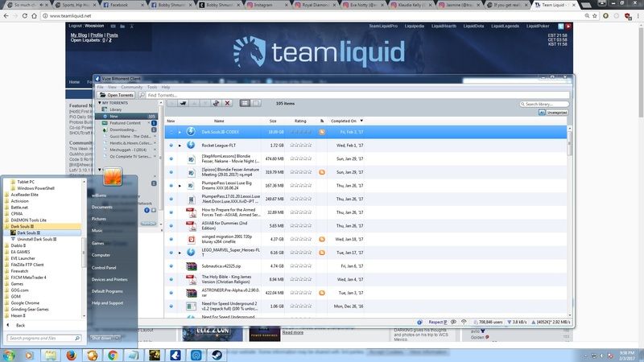Select the Uncategorized filter button
This screenshot has height=362, width=644.
(557, 113)
